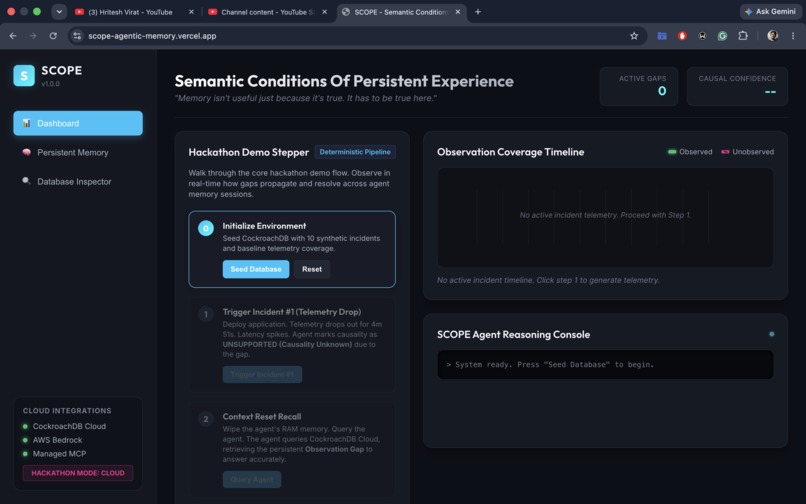Go forward in browser history
Screen dimensions: 806x504
[x=33, y=36]
